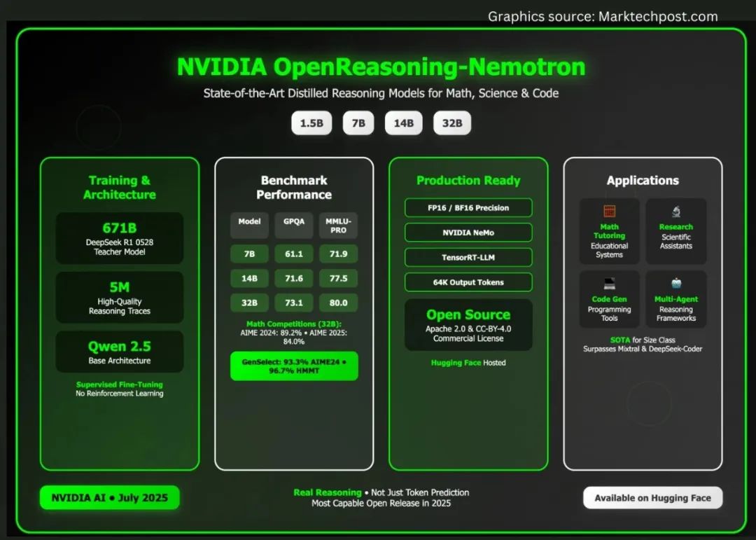Click the NVIDIA OpenReasoning-Nemotron title
The width and height of the screenshot is (756, 540).
[381, 67]
